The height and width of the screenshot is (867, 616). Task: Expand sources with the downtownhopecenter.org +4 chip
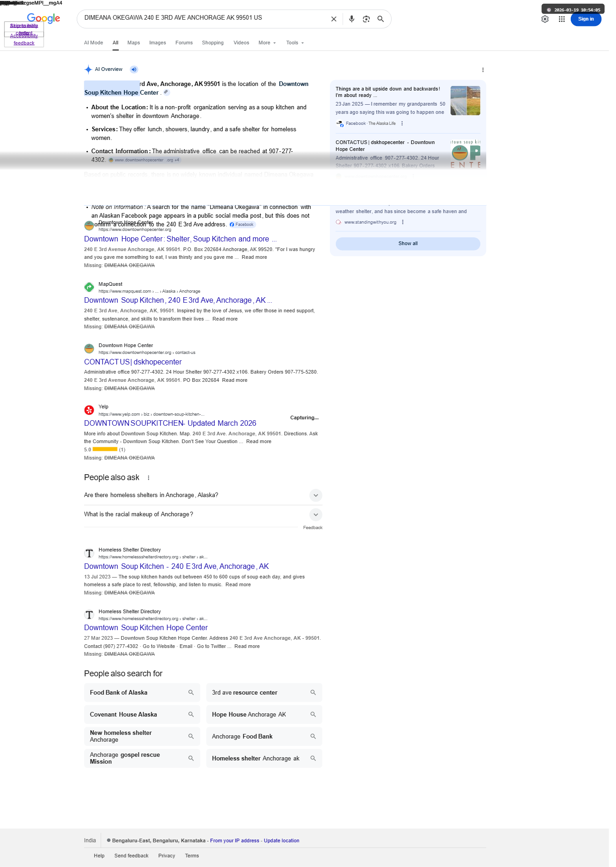(x=145, y=160)
